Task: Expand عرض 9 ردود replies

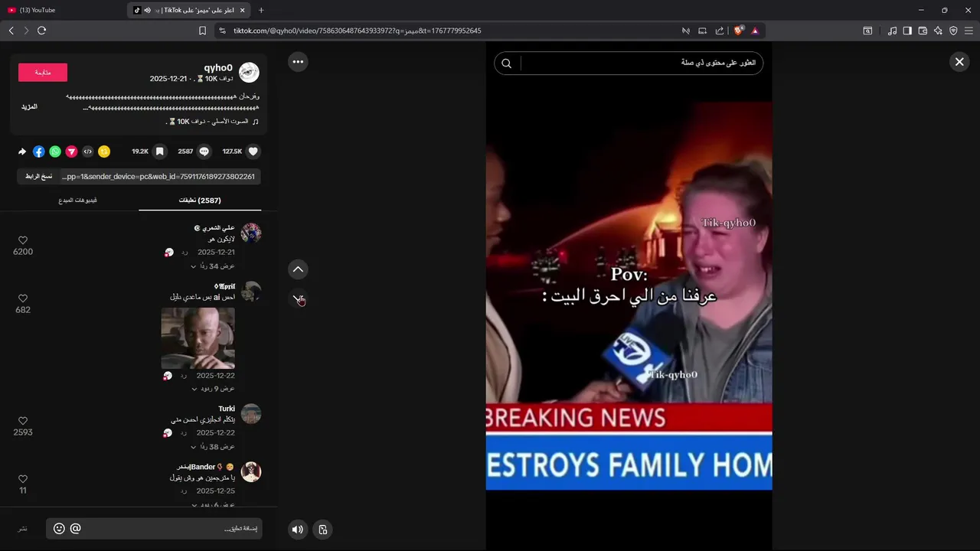Action: (213, 389)
